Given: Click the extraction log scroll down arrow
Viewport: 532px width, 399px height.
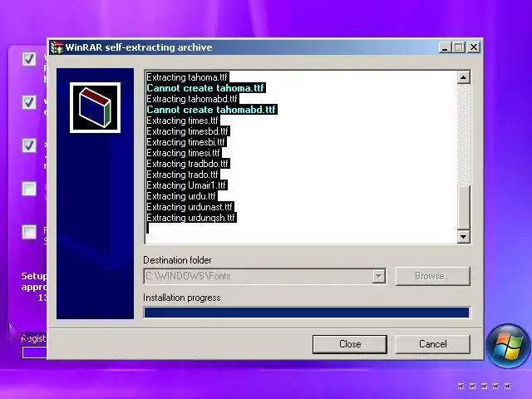Looking at the screenshot, I should [464, 236].
